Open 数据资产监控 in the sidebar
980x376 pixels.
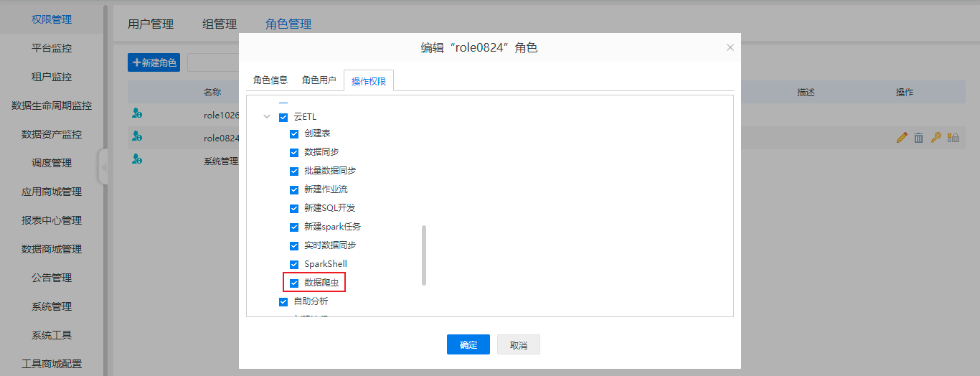click(x=52, y=134)
